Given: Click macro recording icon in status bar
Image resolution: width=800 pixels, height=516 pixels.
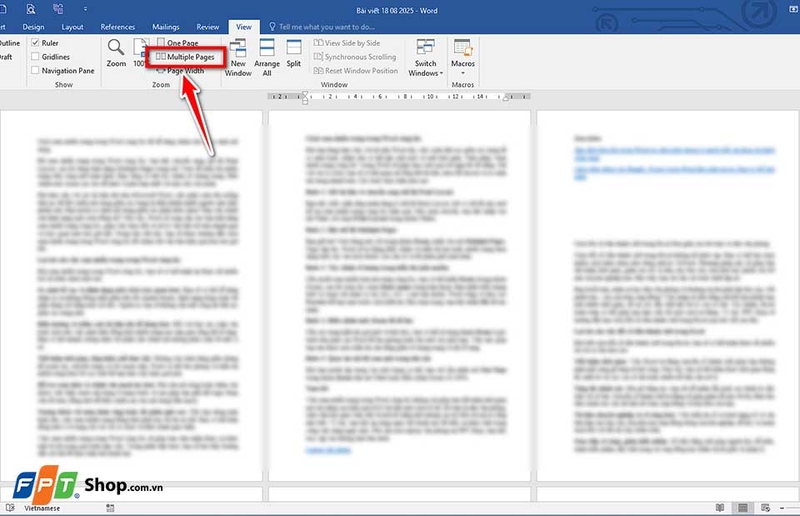Looking at the screenshot, I should (x=110, y=508).
